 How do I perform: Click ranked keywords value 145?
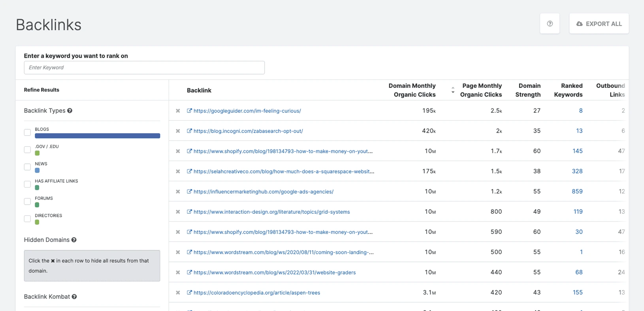(578, 151)
